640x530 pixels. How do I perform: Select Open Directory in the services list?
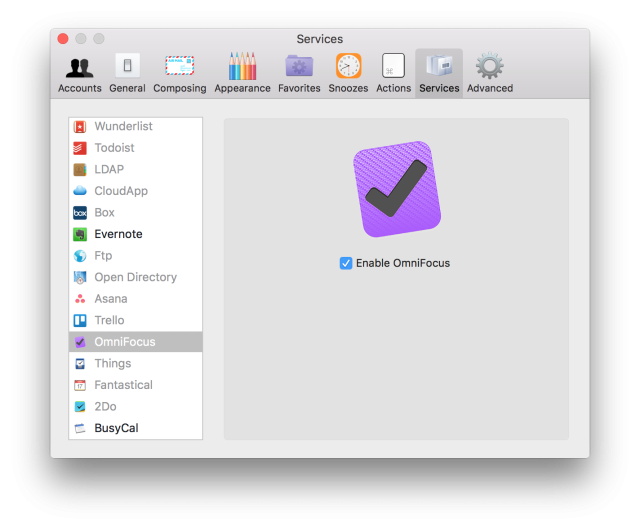(x=136, y=277)
